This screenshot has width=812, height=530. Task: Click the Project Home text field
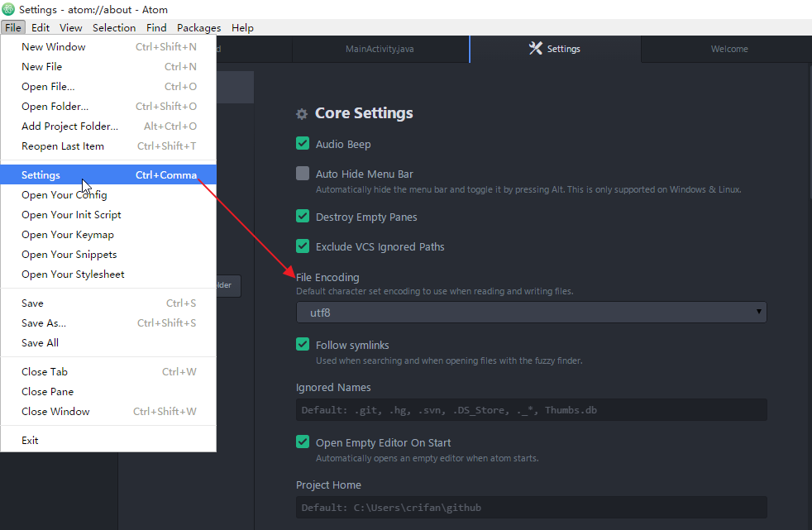click(x=531, y=508)
